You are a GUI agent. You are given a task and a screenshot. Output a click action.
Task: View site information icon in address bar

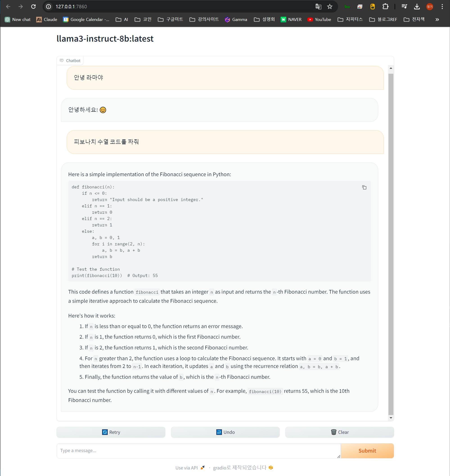(x=48, y=7)
